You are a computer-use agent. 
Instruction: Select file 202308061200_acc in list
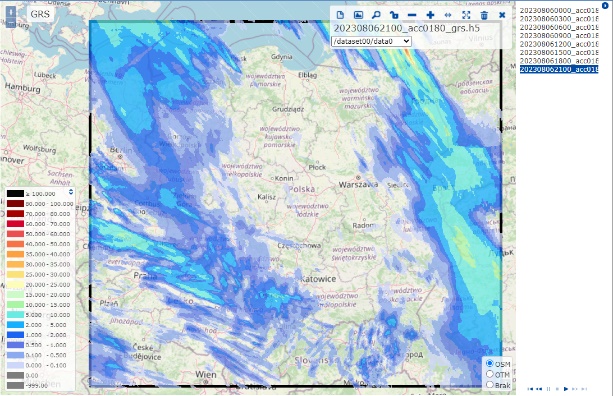pos(559,44)
